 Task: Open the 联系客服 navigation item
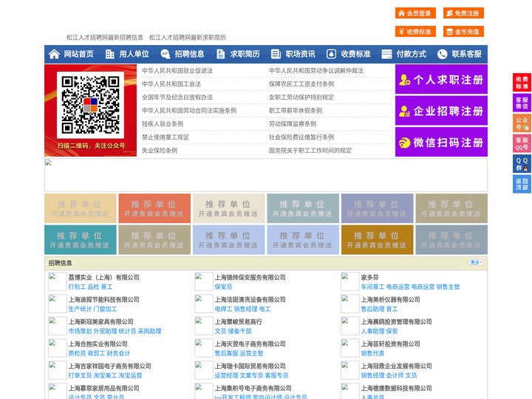[466, 54]
